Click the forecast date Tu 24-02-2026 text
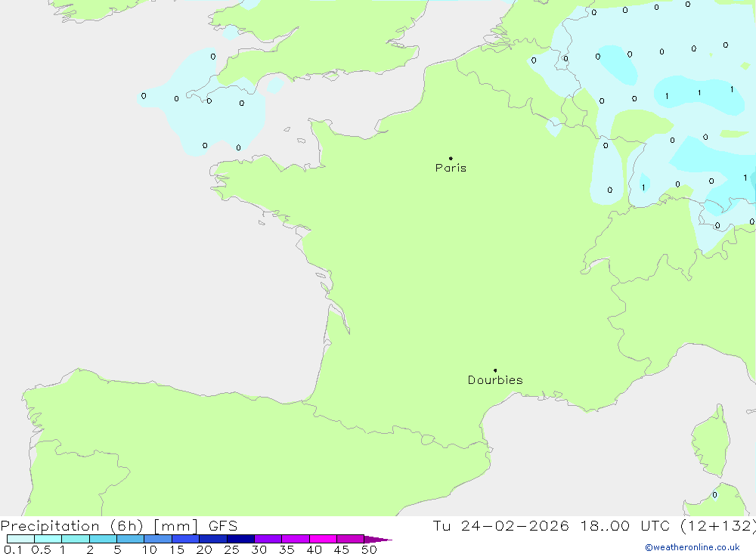 tap(500, 526)
